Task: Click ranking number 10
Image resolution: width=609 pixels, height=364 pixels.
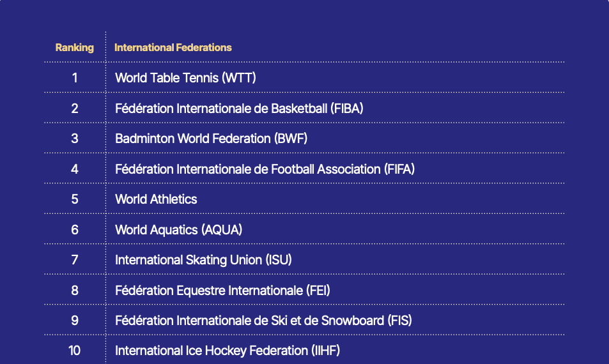Action: click(x=75, y=351)
